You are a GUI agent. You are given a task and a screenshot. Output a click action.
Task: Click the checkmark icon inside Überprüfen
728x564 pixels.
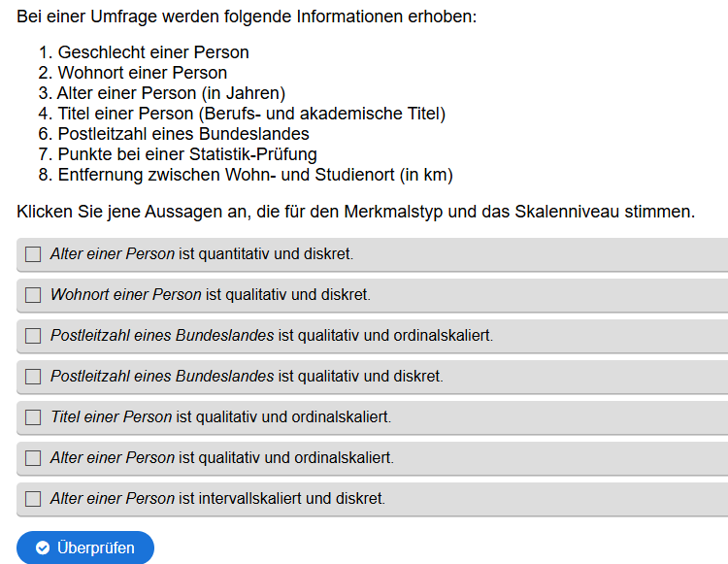(43, 548)
